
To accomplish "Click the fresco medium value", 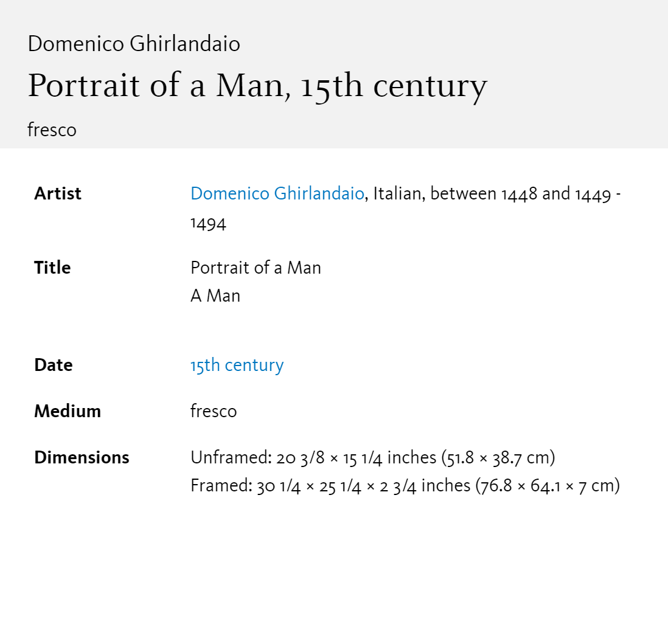I will pyautogui.click(x=214, y=412).
